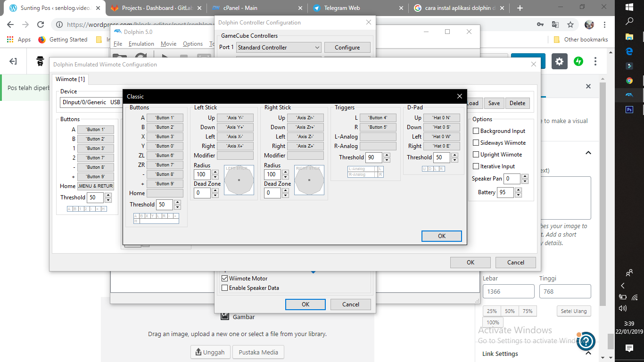The width and height of the screenshot is (644, 362).
Task: Click Configure for GameCube Port 1
Action: pos(347,48)
